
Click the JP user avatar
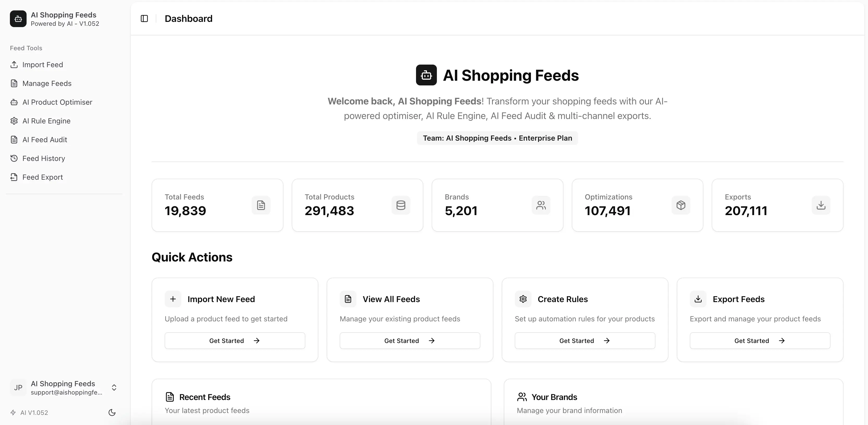tap(18, 387)
